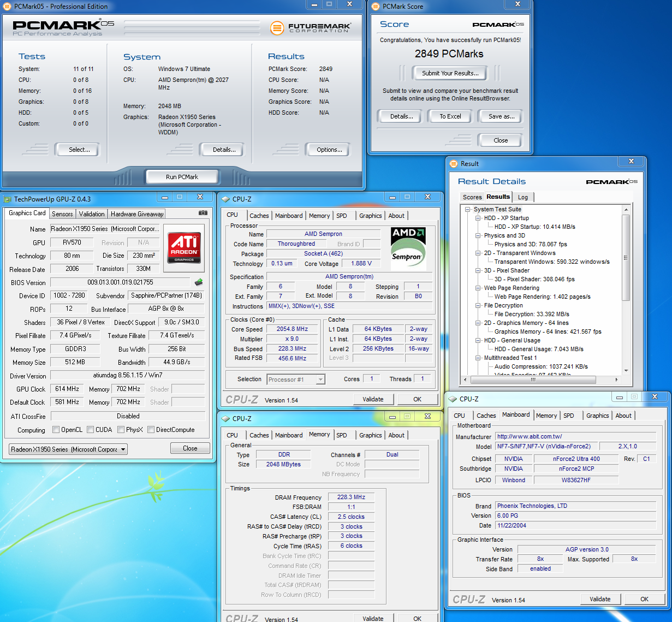672x622 pixels.
Task: Open the Validation tab in GPU-Z
Action: tap(91, 214)
